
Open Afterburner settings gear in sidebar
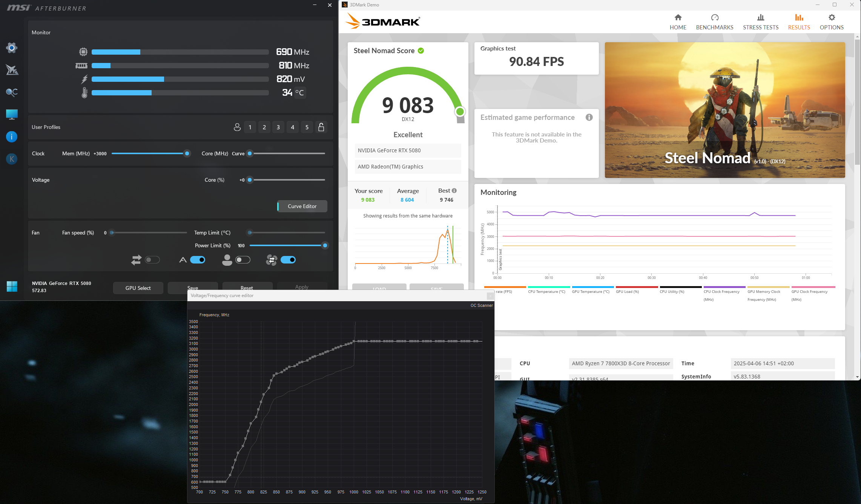[x=12, y=48]
